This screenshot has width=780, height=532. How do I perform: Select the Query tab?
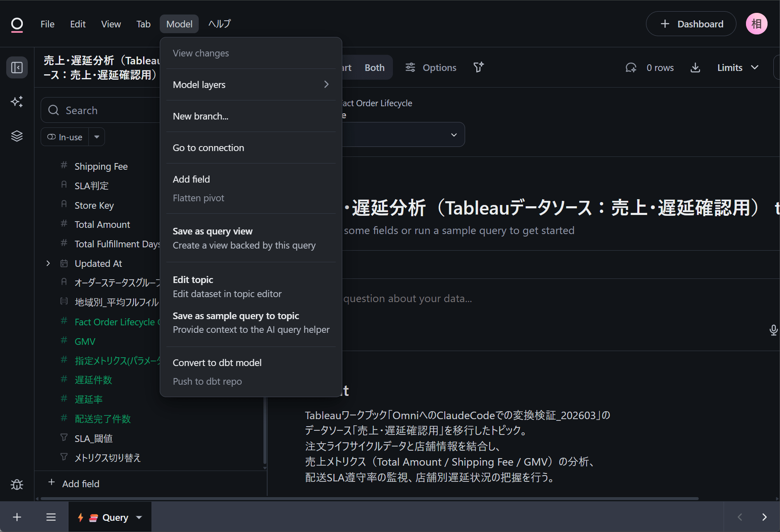pos(110,517)
